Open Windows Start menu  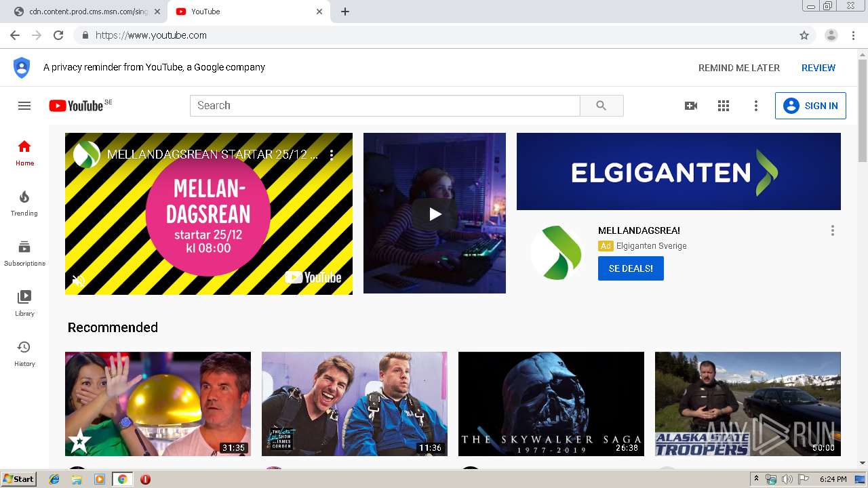click(x=19, y=479)
